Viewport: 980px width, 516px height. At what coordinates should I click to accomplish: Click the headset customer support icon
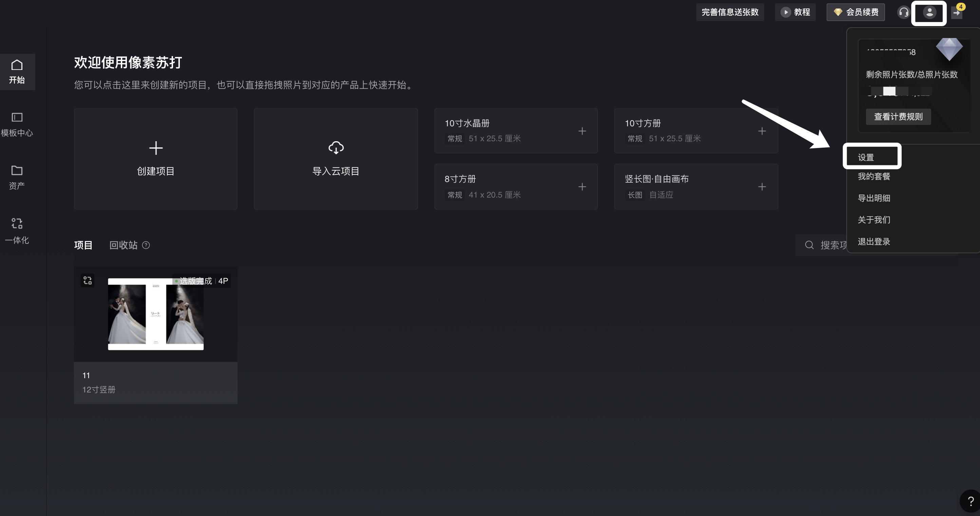click(904, 13)
